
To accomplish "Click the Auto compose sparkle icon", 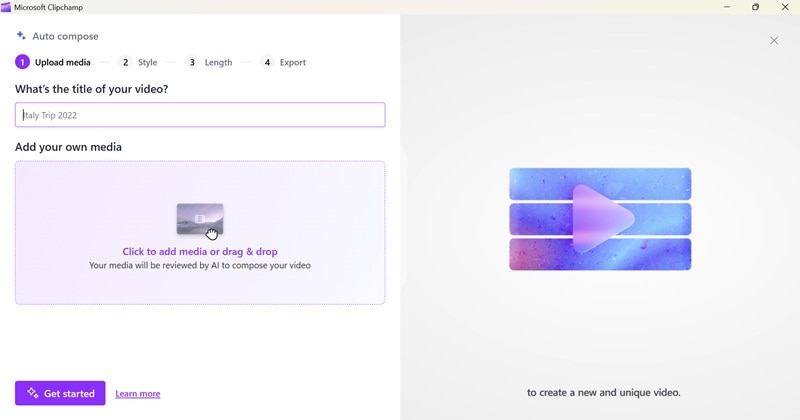I will pos(21,36).
